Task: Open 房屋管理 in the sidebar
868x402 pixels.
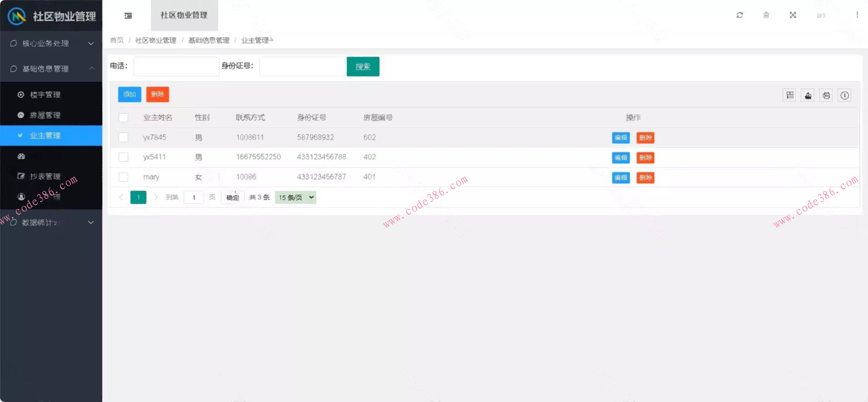Action: [51, 115]
